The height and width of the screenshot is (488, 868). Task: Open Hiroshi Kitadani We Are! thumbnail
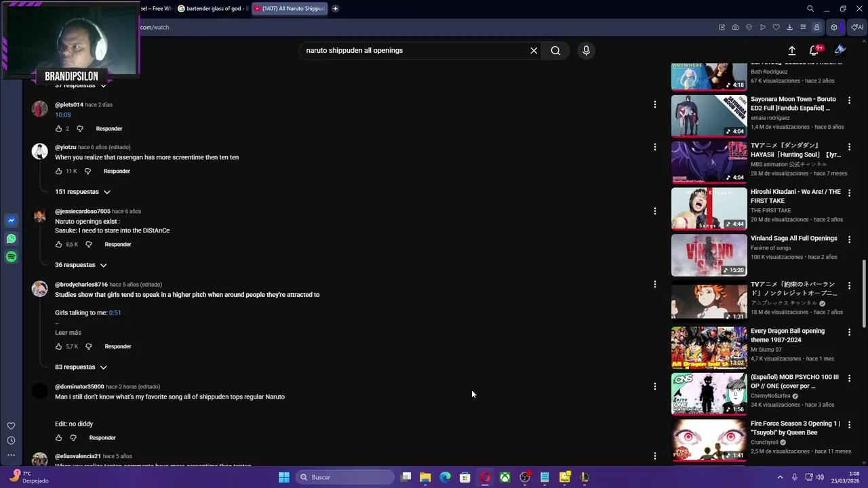click(709, 209)
